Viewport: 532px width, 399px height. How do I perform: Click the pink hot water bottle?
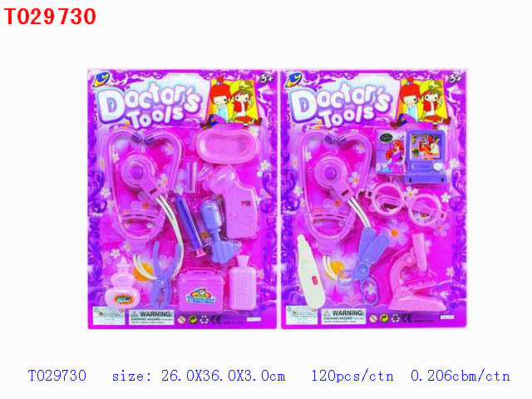(x=242, y=283)
